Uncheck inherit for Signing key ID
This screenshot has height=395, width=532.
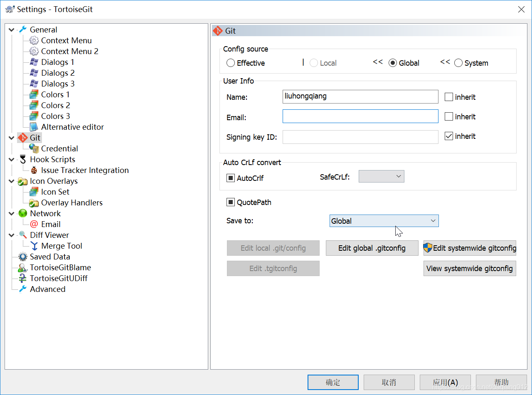pos(449,136)
